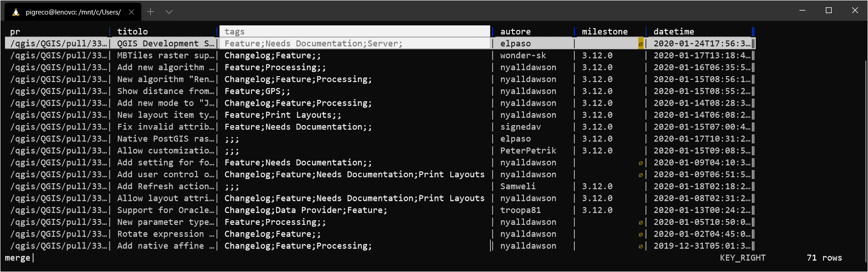Click the null milestone marker in New parameter type row
Image resolution: width=868 pixels, height=272 pixels.
point(641,223)
